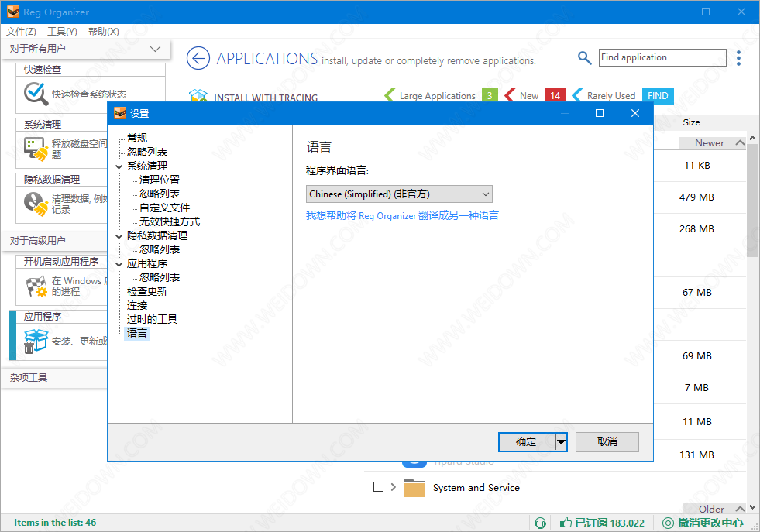The image size is (760, 532).
Task: Open the 工具(Y) menu
Action: click(x=62, y=32)
